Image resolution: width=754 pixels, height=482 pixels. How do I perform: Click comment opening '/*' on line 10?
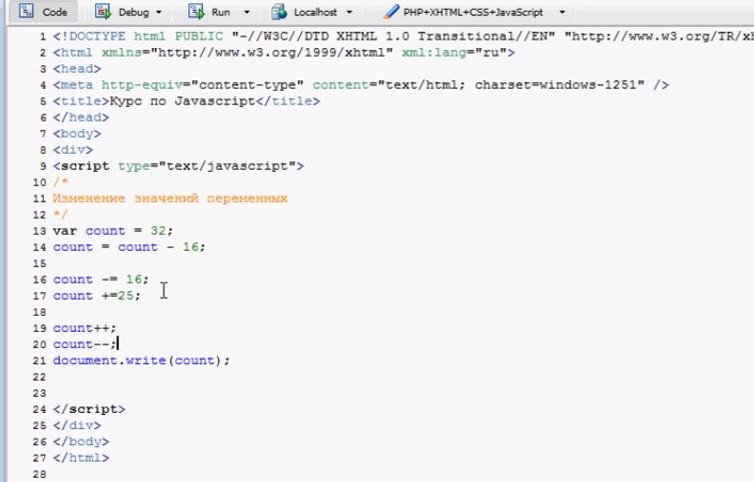tap(61, 182)
